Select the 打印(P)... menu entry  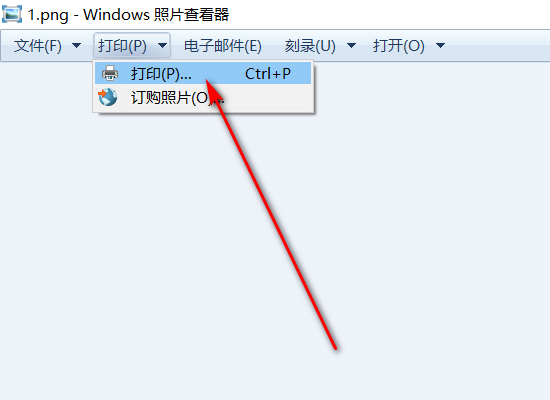click(x=203, y=73)
